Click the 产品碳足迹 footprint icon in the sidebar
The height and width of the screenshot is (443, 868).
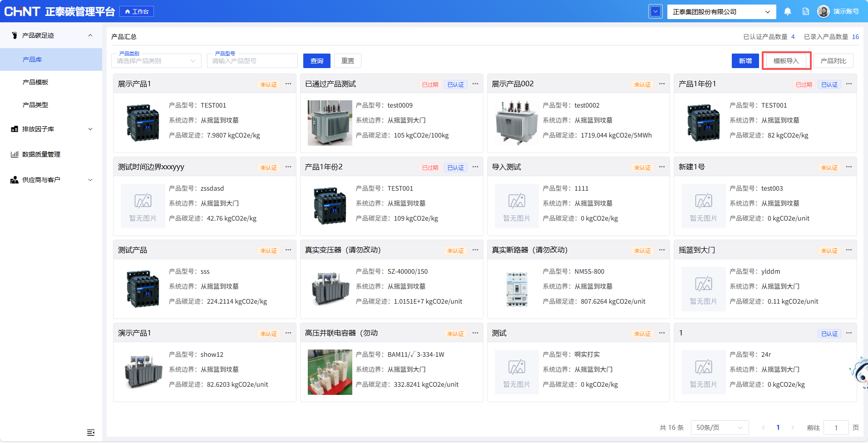pyautogui.click(x=15, y=35)
